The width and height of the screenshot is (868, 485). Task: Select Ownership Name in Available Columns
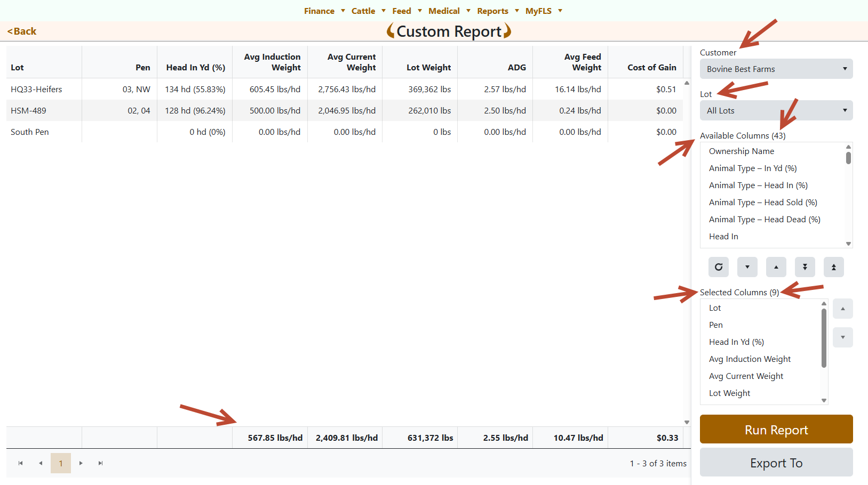tap(742, 151)
